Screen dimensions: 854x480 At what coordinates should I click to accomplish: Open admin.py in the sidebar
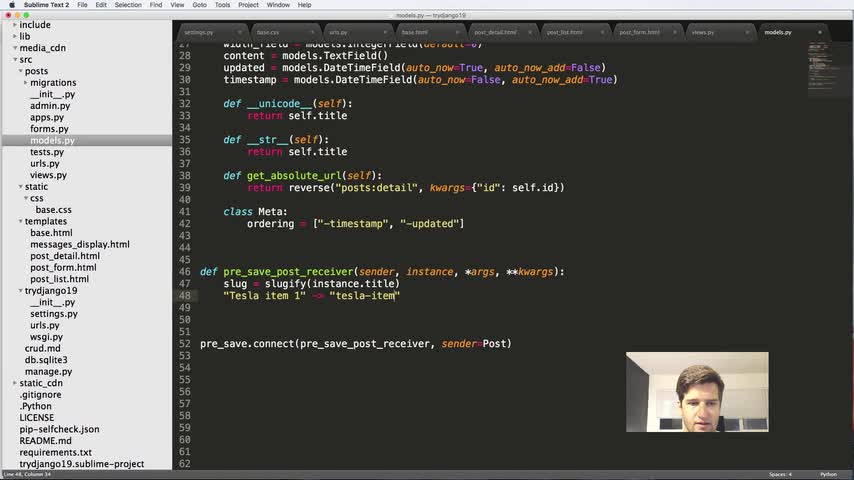pos(50,106)
